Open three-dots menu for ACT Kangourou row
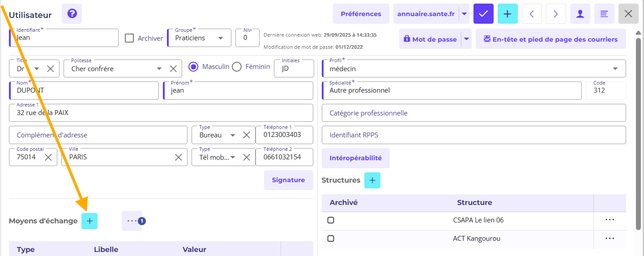Screen dimensions: 644x256 click(610, 239)
